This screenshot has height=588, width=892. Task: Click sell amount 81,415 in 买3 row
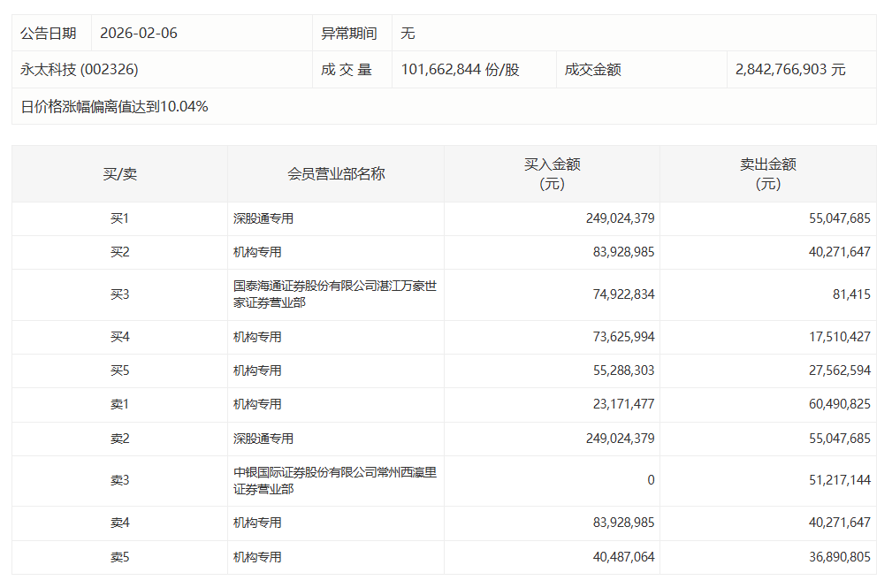850,294
